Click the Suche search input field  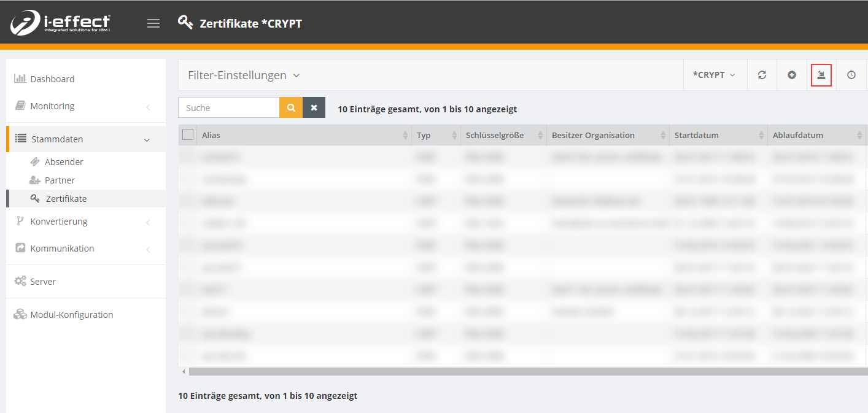229,107
